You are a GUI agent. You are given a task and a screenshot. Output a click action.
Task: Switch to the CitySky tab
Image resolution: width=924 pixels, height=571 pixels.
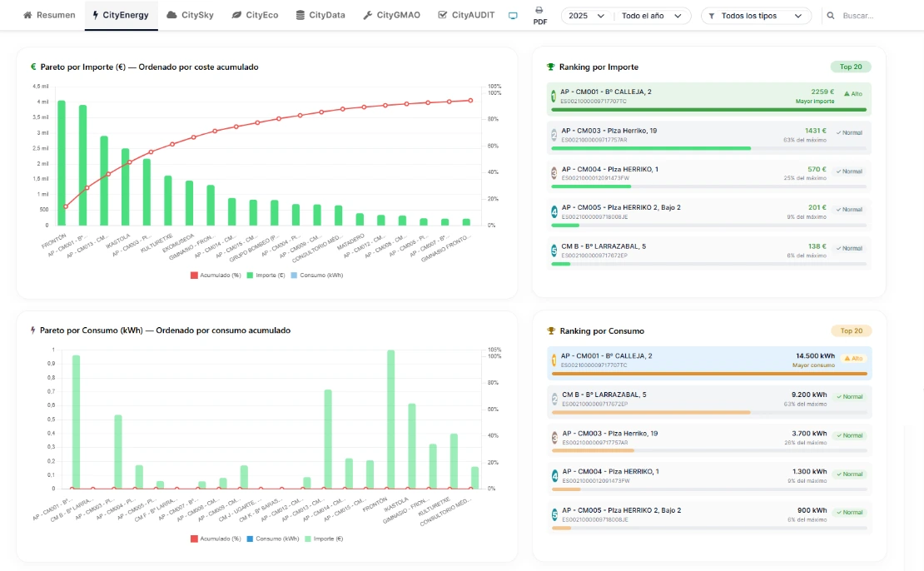coord(190,15)
